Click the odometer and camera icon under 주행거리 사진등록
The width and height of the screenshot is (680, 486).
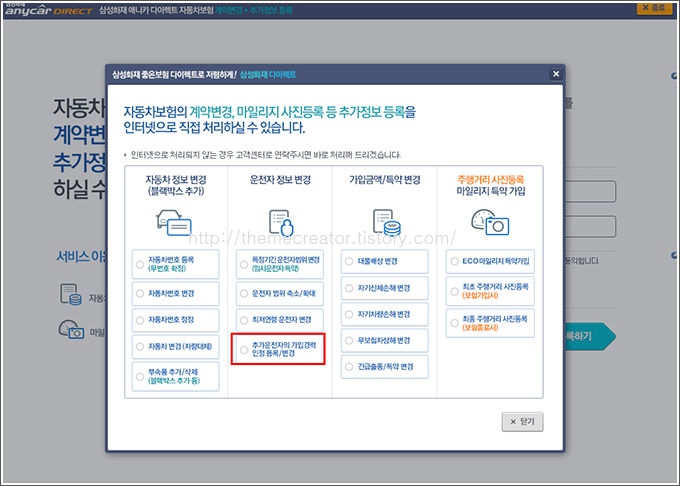pyautogui.click(x=490, y=222)
